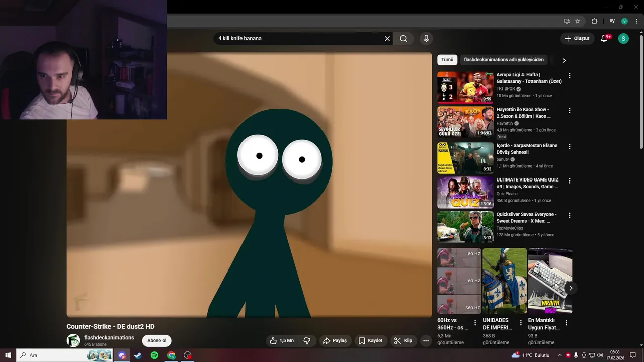Viewport: 644px width, 362px height.
Task: Click flashdeckanimations channel avatar
Action: tap(73, 340)
